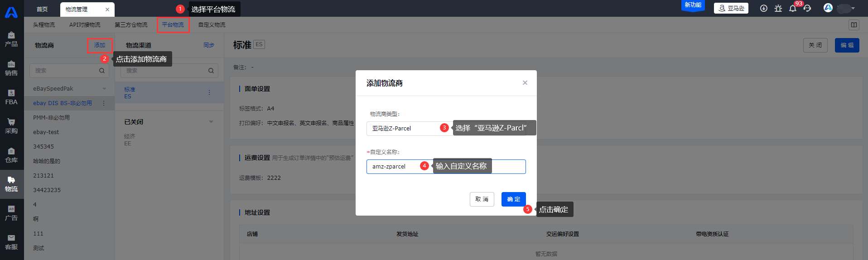Open the 采购 (Purchasing) sidebar module

coord(11,126)
